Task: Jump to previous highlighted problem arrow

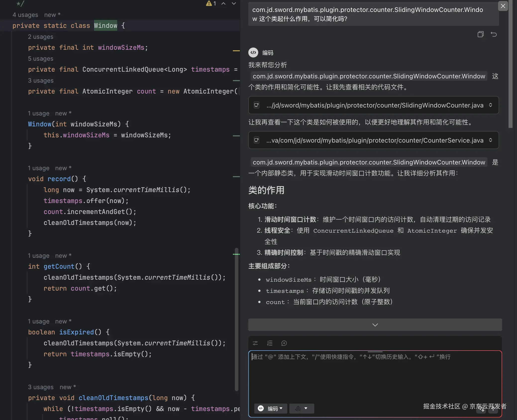Action: tap(223, 3)
